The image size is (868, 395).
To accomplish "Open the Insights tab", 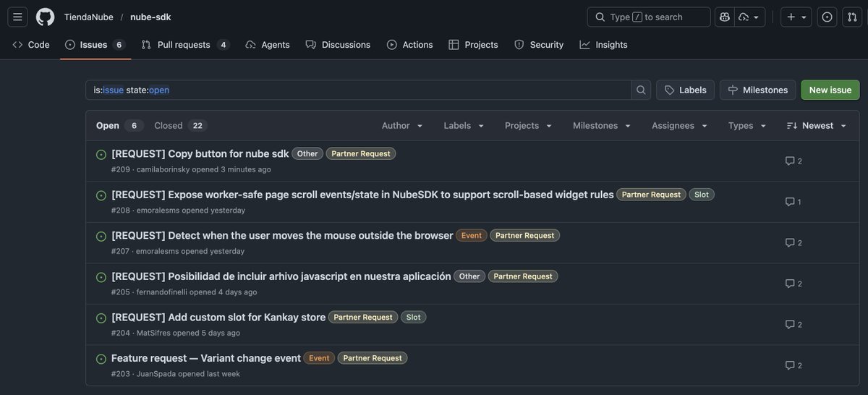I will 604,45.
